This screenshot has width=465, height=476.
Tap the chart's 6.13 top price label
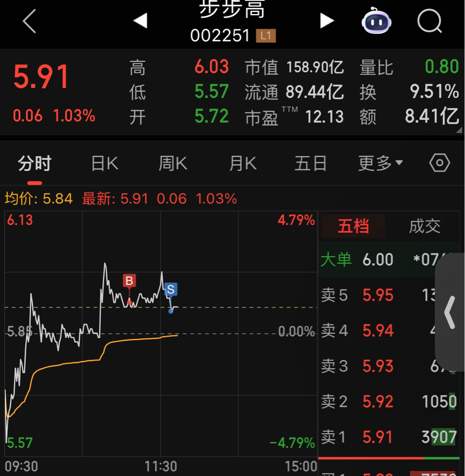pos(20,220)
